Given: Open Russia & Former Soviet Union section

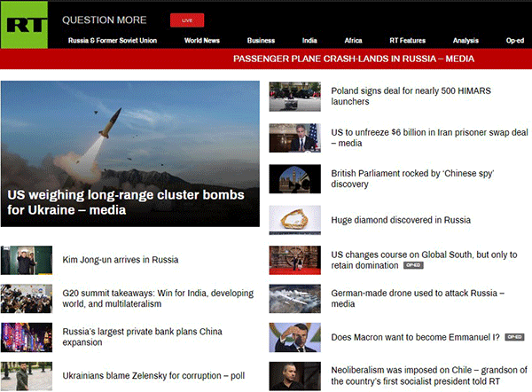Looking at the screenshot, I should coord(113,41).
